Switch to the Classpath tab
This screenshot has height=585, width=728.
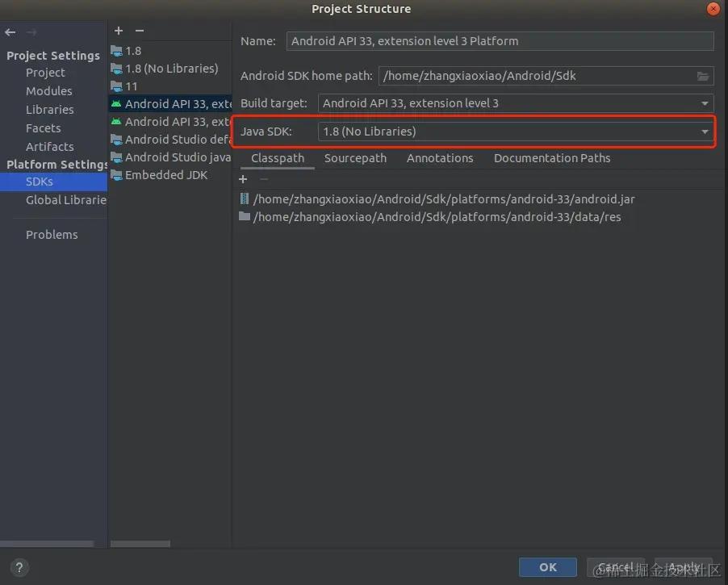click(x=278, y=158)
